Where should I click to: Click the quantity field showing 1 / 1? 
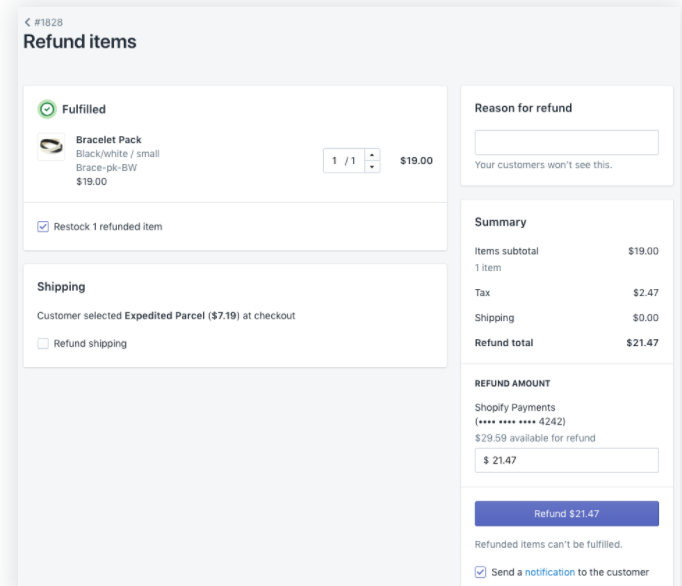pyautogui.click(x=344, y=161)
